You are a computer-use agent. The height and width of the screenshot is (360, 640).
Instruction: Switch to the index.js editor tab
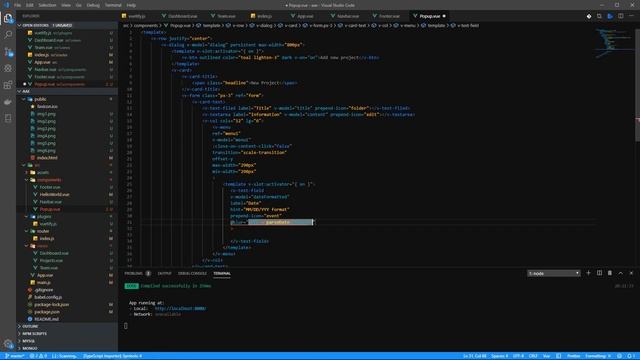click(x=264, y=16)
